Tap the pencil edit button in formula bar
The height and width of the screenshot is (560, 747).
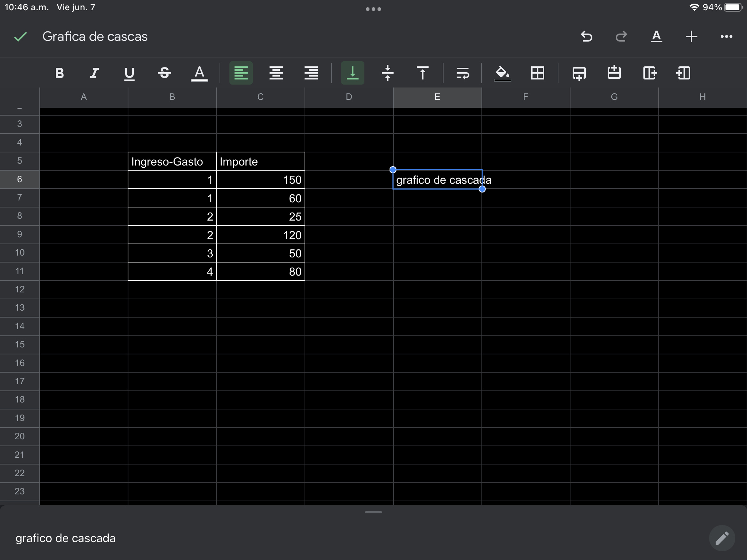[721, 538]
